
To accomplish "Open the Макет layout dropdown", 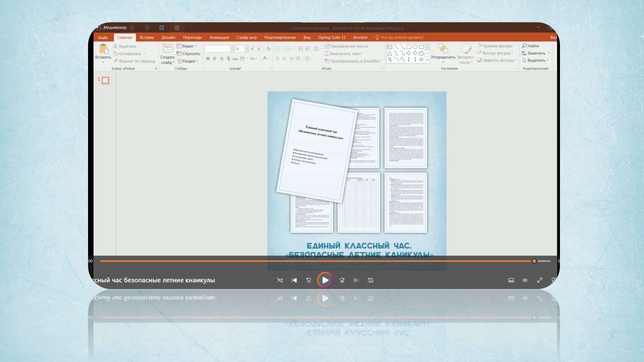I will 188,46.
